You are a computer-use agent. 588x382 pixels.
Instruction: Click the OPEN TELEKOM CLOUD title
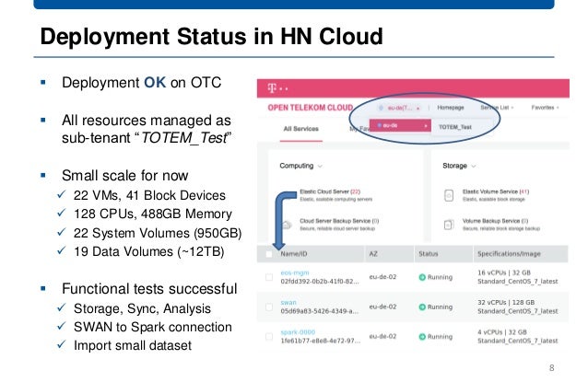tap(310, 108)
